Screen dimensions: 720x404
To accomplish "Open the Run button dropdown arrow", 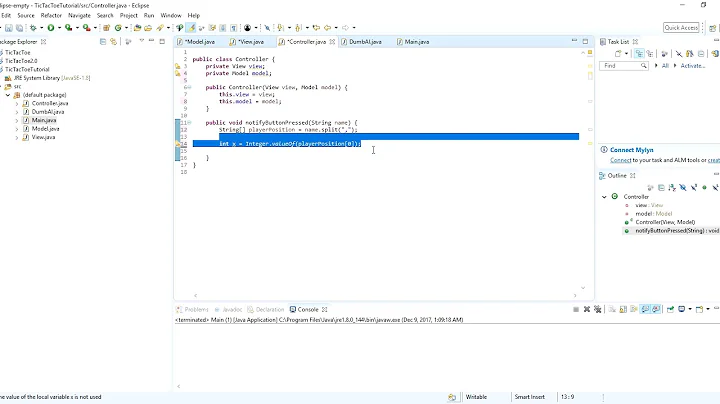I will [59, 28].
